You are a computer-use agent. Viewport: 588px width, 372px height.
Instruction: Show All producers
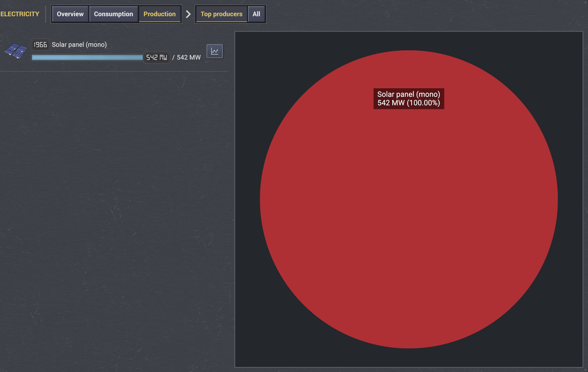(256, 14)
